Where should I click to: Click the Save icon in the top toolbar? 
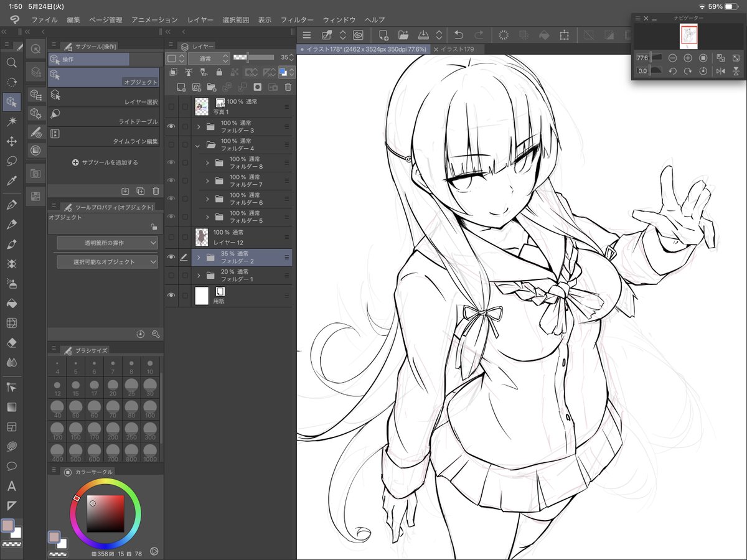[423, 35]
